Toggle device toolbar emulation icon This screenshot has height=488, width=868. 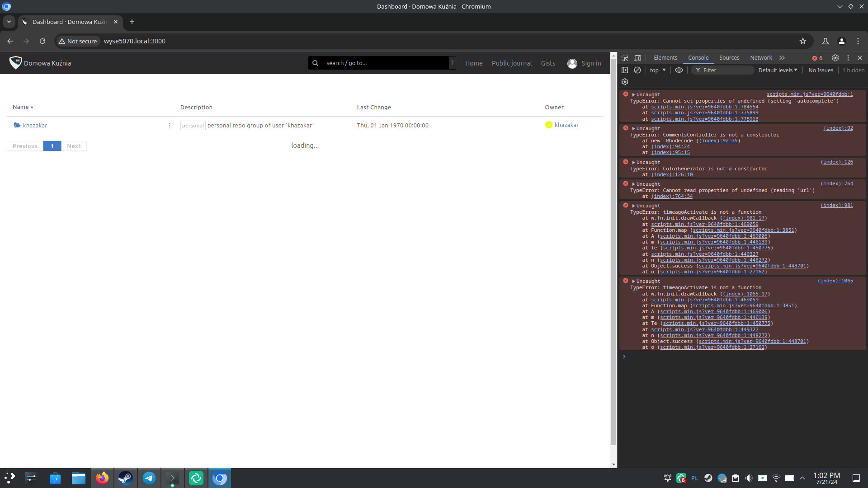637,58
